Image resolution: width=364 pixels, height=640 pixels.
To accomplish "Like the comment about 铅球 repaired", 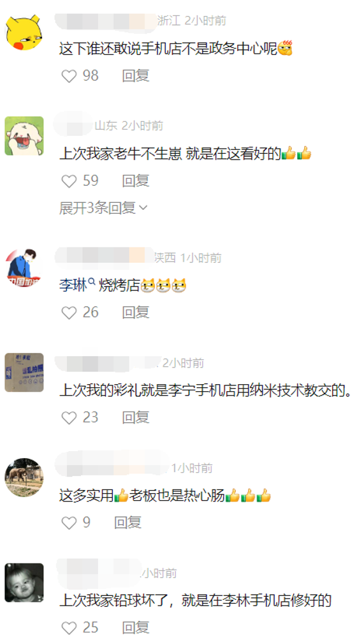I will point(69,627).
